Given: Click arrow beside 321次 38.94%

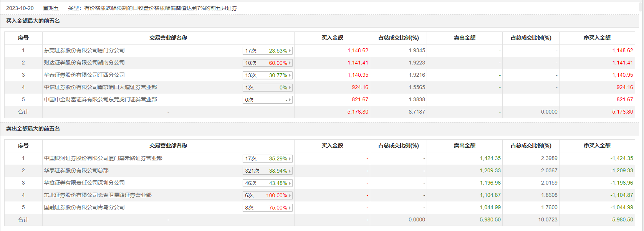Looking at the screenshot, I should [x=290, y=171].
